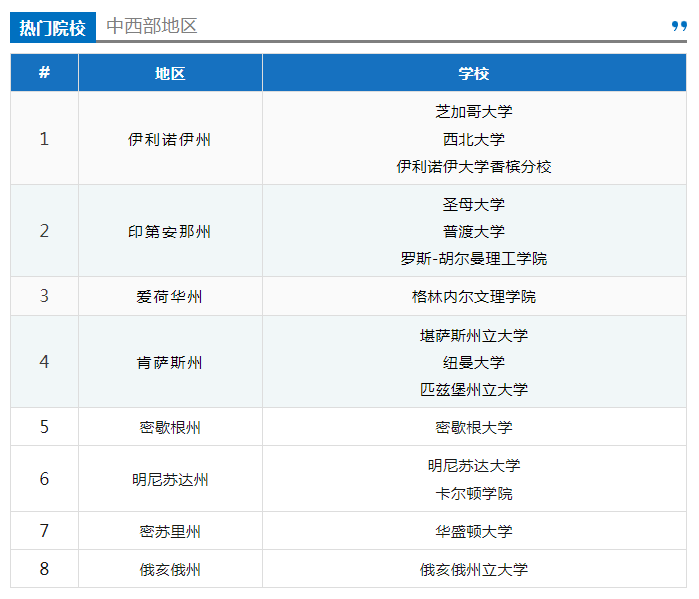Click 圣母大学 in the Indiana row
The width and height of the screenshot is (699, 599).
coord(474,204)
